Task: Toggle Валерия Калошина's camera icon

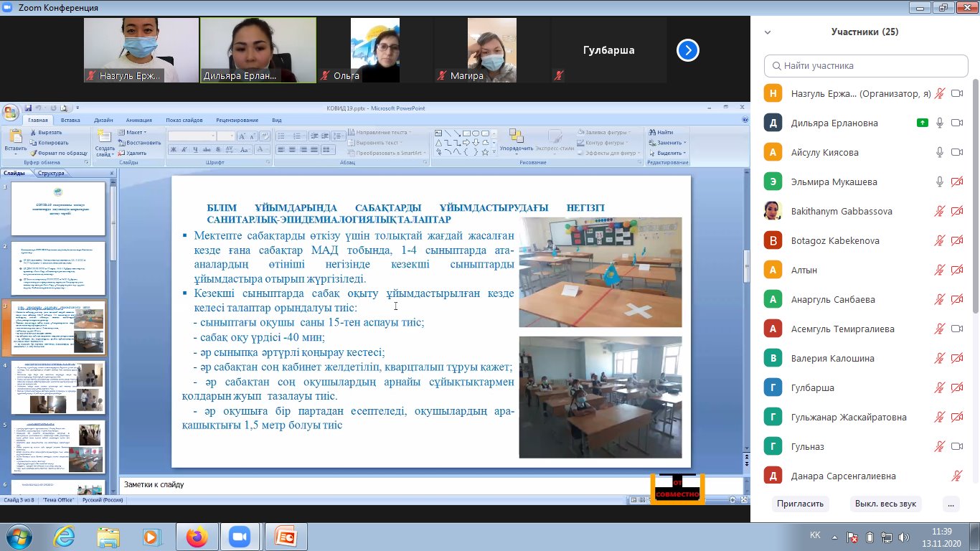Action: [x=956, y=358]
